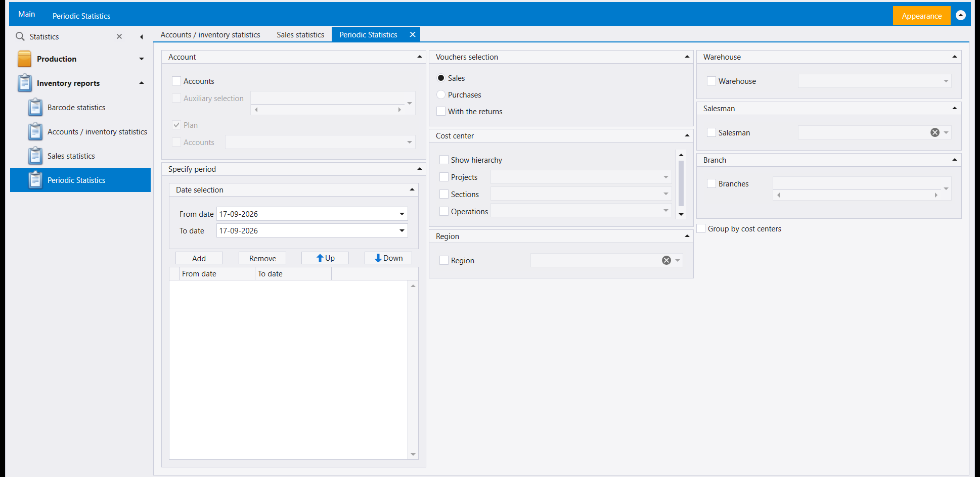Enable the Projects checkbox
The width and height of the screenshot is (980, 477).
click(444, 177)
